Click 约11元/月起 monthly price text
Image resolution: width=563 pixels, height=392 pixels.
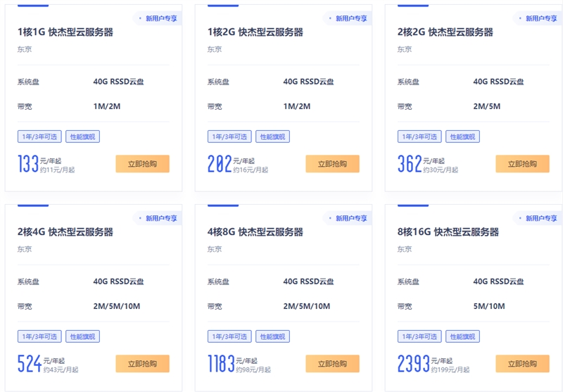(x=58, y=170)
